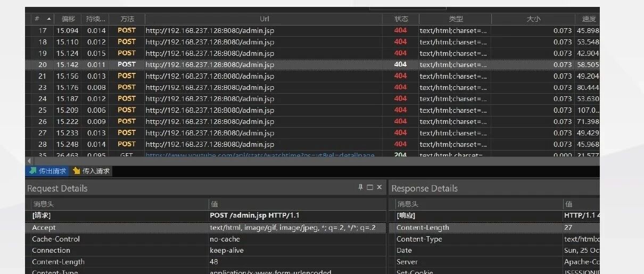Screen dimensions: 644x274
Task: Click request 值 column header
Action: 214,204
